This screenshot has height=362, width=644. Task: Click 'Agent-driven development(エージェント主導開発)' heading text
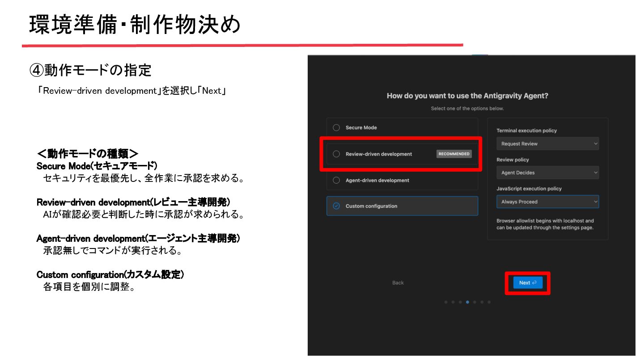point(139,239)
